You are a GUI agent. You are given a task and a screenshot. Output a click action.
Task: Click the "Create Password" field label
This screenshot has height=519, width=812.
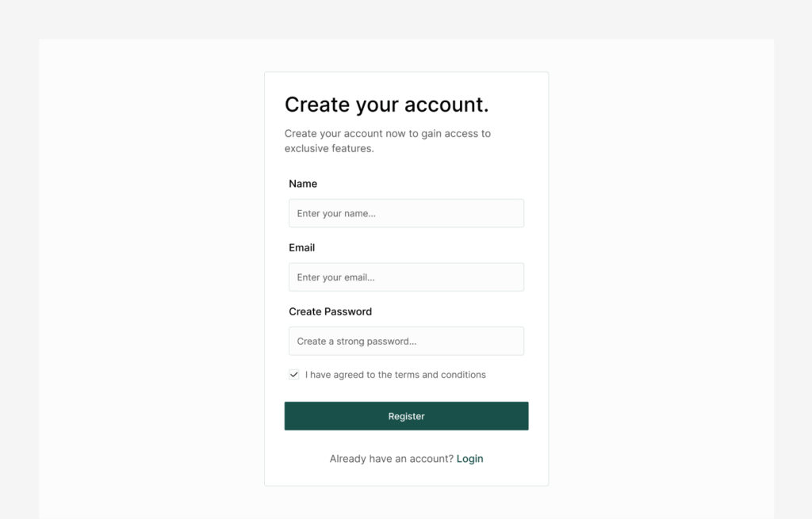[x=330, y=312]
